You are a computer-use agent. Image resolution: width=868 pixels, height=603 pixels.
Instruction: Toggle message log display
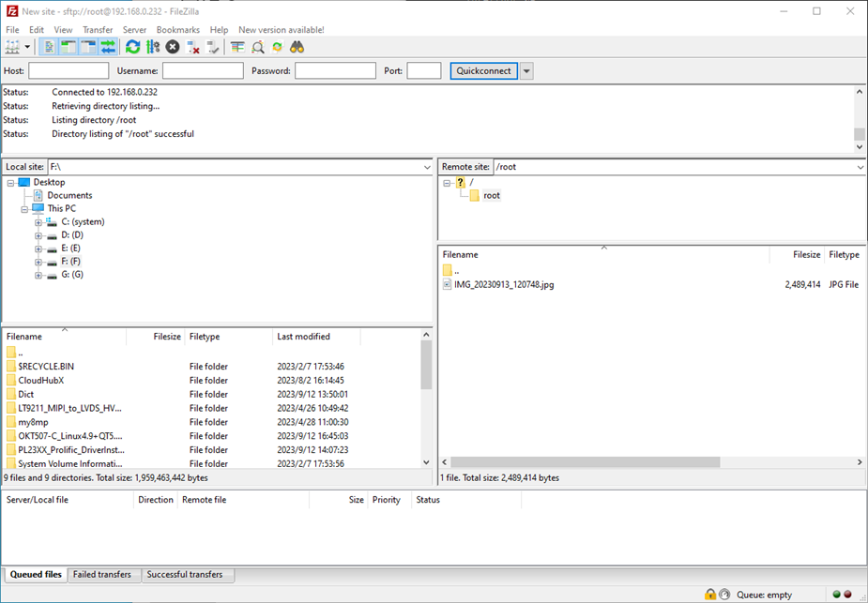point(50,47)
